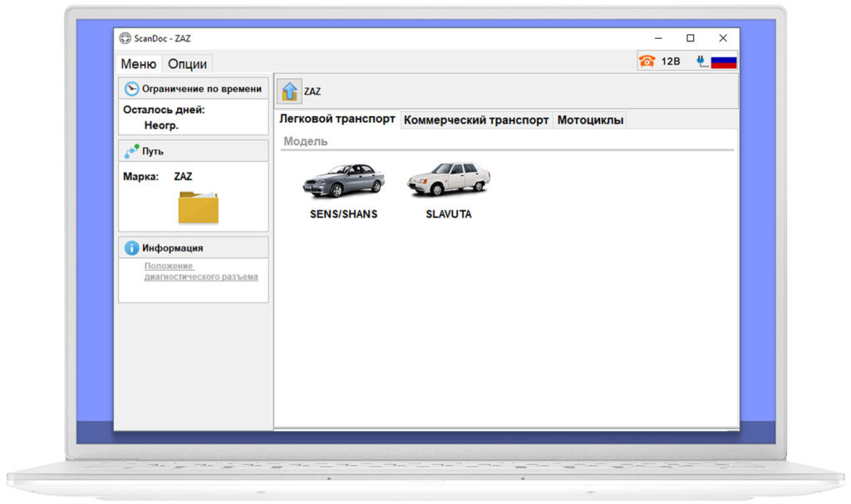Click the Путь route icon

pos(131,151)
